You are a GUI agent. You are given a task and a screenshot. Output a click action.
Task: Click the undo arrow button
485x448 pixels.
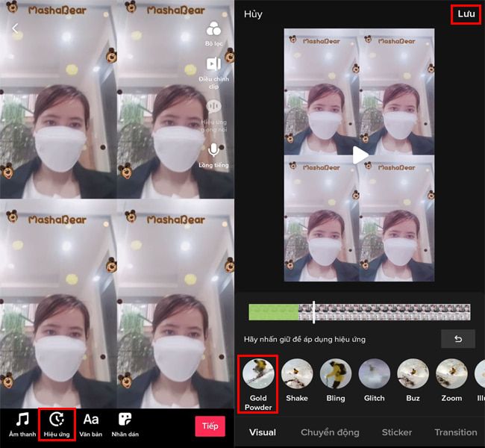pyautogui.click(x=457, y=339)
